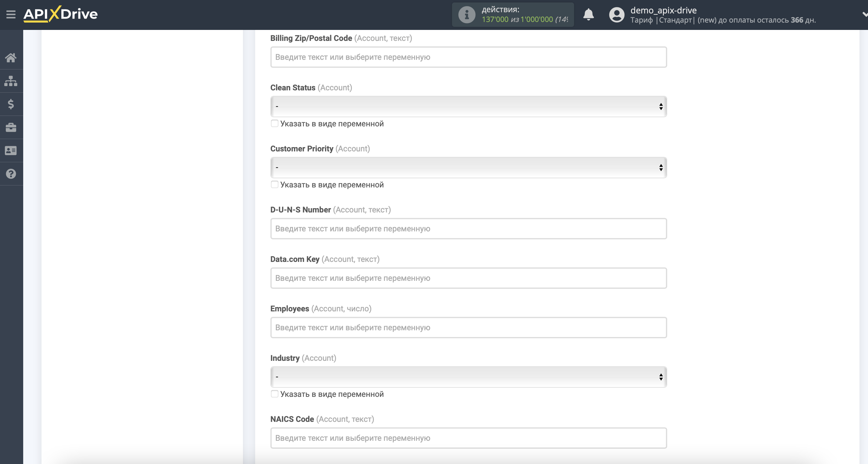Focus the NAICS Code field

click(468, 438)
